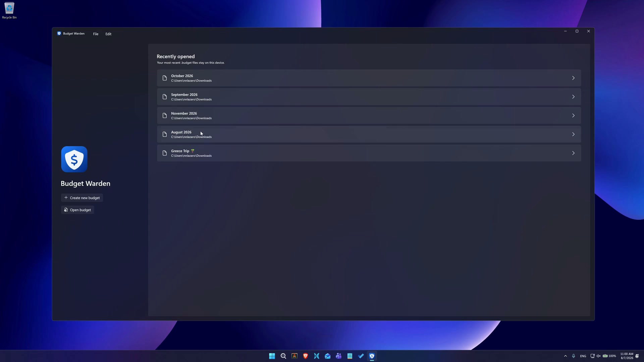Open Windows Search from the taskbar
Screen dimensions: 644x362
coord(283,356)
